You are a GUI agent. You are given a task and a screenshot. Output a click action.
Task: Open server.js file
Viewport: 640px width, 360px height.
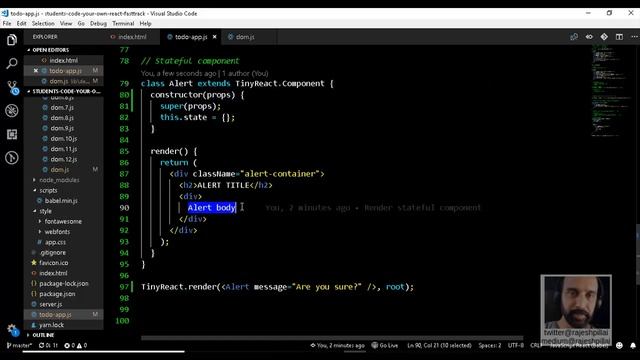click(51, 304)
